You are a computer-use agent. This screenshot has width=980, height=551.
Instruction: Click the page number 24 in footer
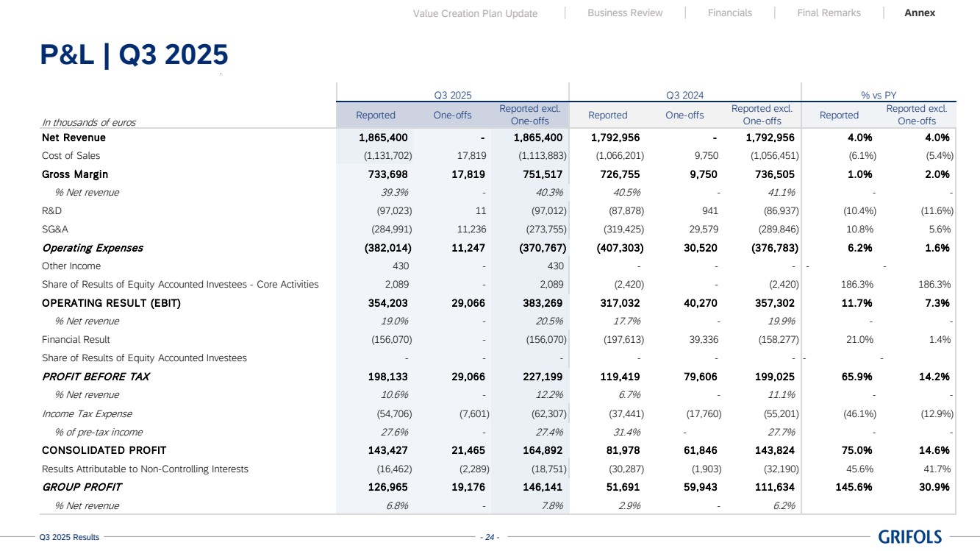click(x=490, y=537)
